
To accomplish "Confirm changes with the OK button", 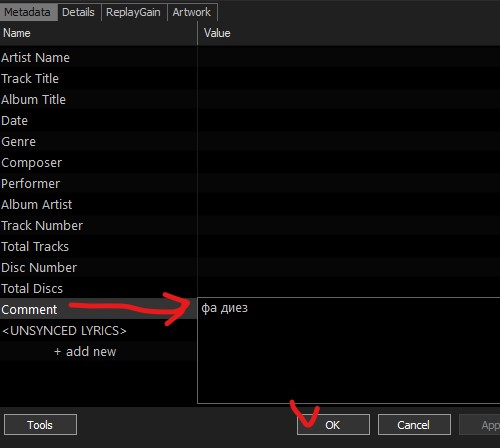I will click(x=333, y=425).
